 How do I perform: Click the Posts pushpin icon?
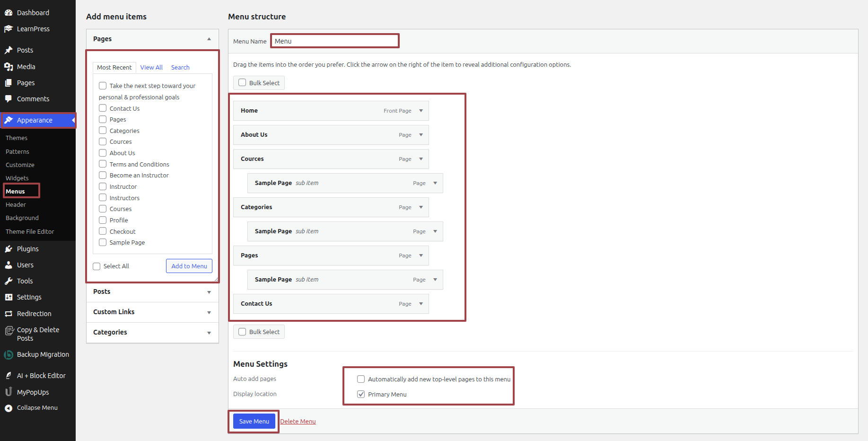[9, 50]
